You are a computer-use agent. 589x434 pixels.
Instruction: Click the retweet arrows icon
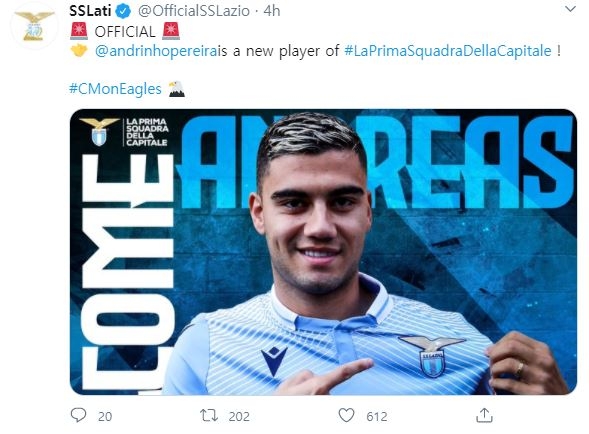point(209,416)
